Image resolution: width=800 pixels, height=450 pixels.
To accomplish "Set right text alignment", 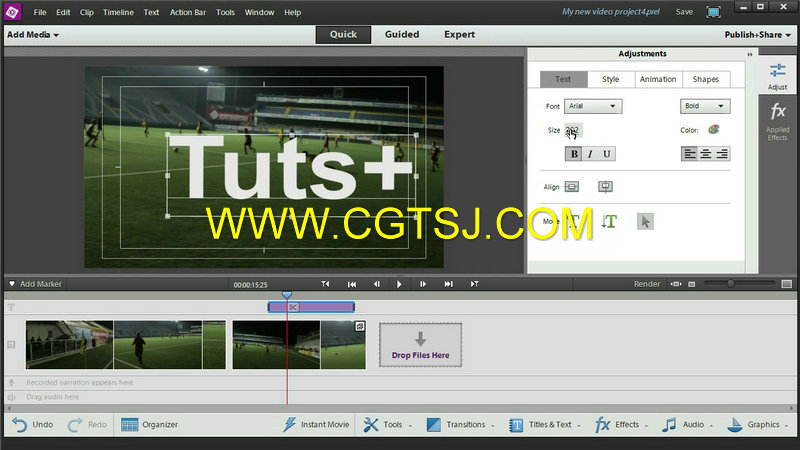I will tap(722, 154).
